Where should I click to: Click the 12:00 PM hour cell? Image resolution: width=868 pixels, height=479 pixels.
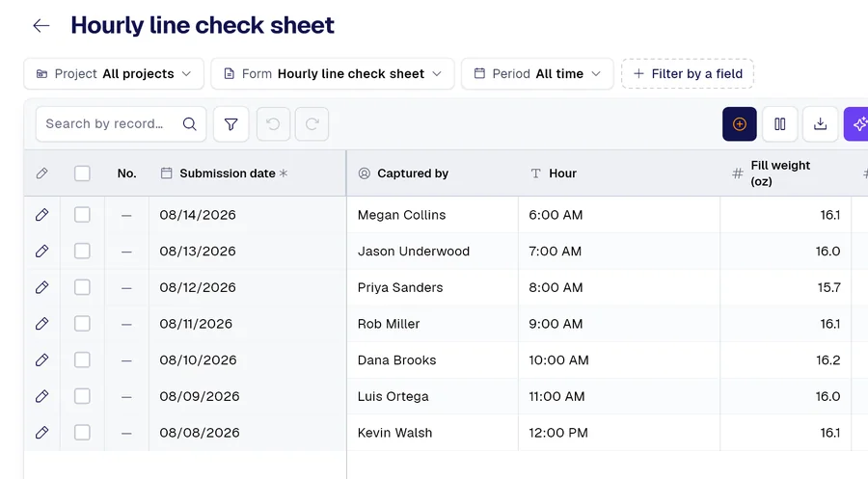pyautogui.click(x=619, y=433)
